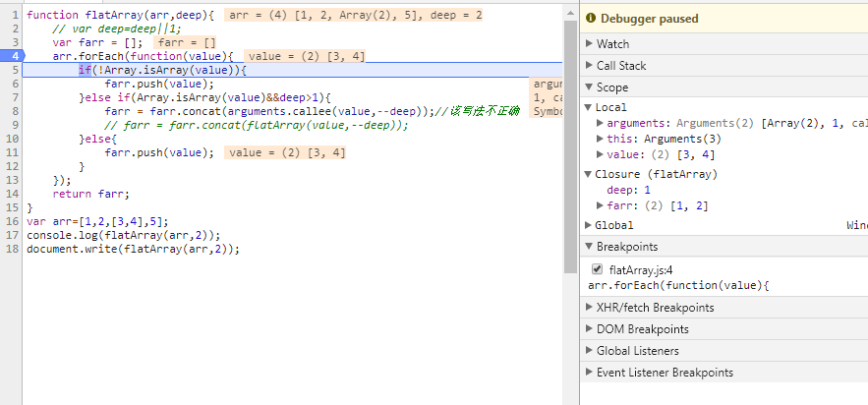Click 'document.write(flatArray(arr,2));' line
This screenshot has height=405, width=868.
[134, 249]
